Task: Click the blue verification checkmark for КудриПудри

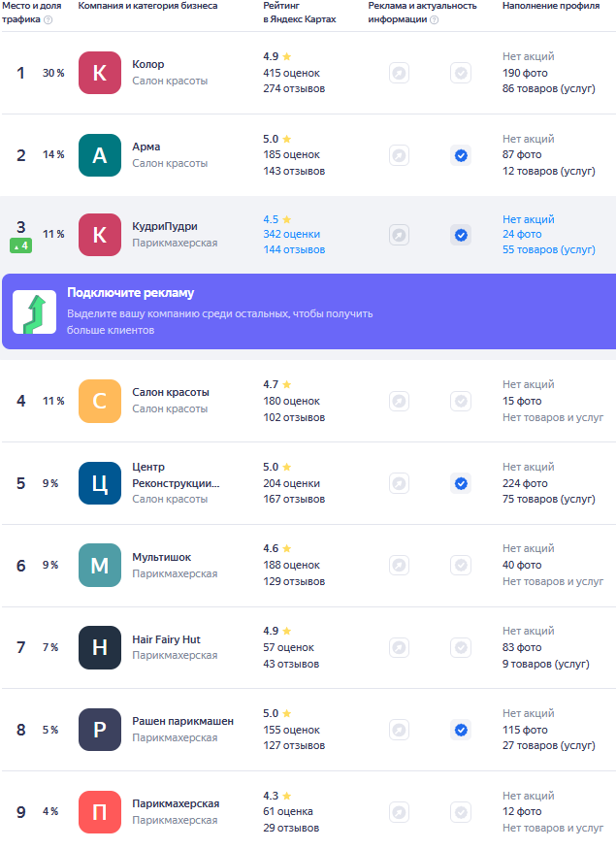Action: pos(461,235)
